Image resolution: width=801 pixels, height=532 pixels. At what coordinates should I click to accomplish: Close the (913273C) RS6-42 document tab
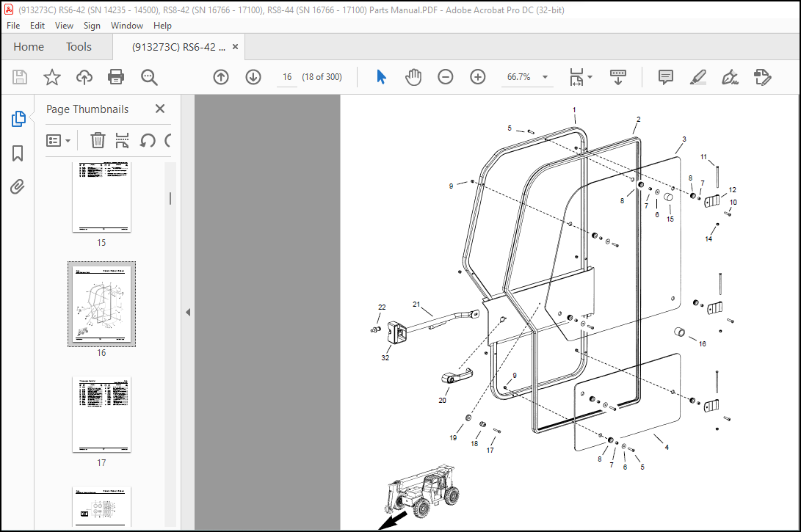235,46
